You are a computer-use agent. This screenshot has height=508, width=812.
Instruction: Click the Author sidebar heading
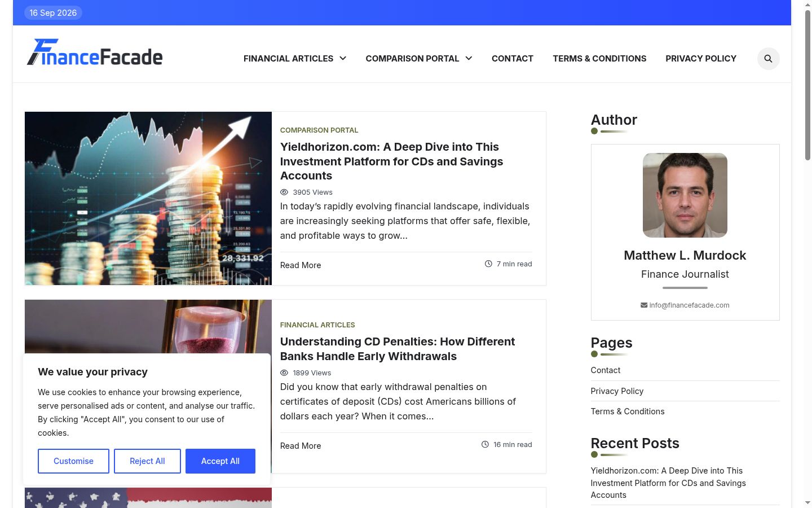point(614,120)
